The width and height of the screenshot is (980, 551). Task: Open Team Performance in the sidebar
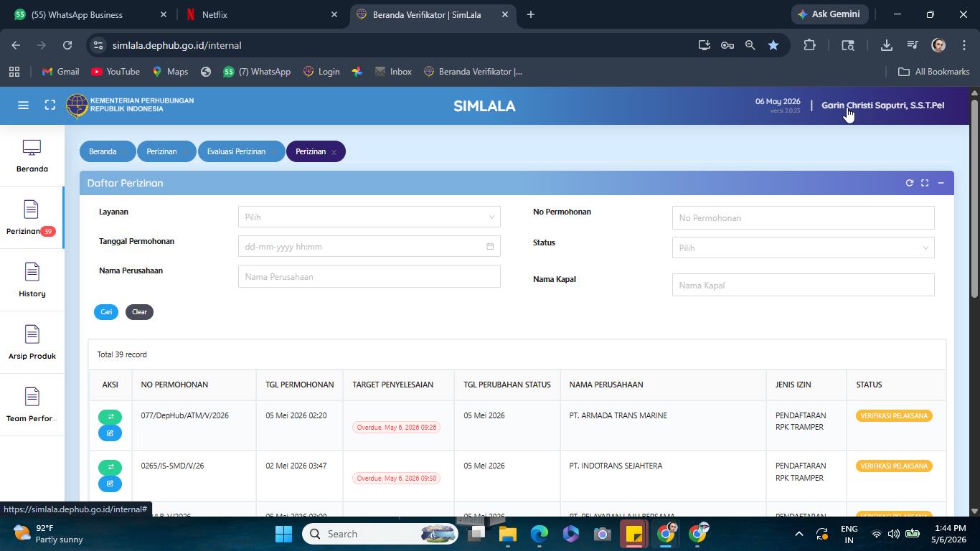(32, 405)
